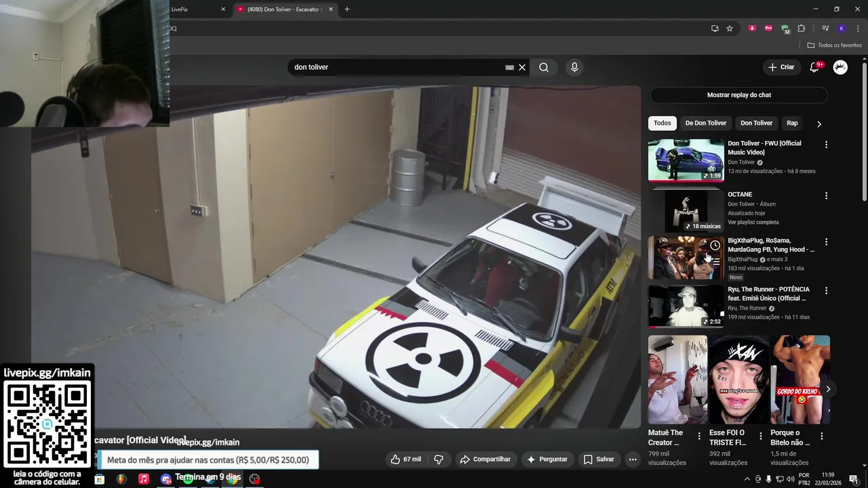Select the Rap filter chip
868x488 pixels.
[792, 123]
